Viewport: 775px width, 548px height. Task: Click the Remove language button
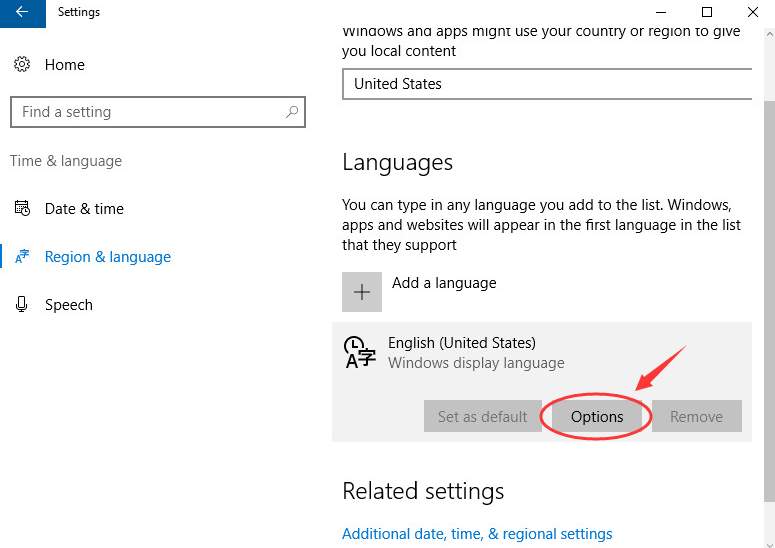pyautogui.click(x=696, y=416)
